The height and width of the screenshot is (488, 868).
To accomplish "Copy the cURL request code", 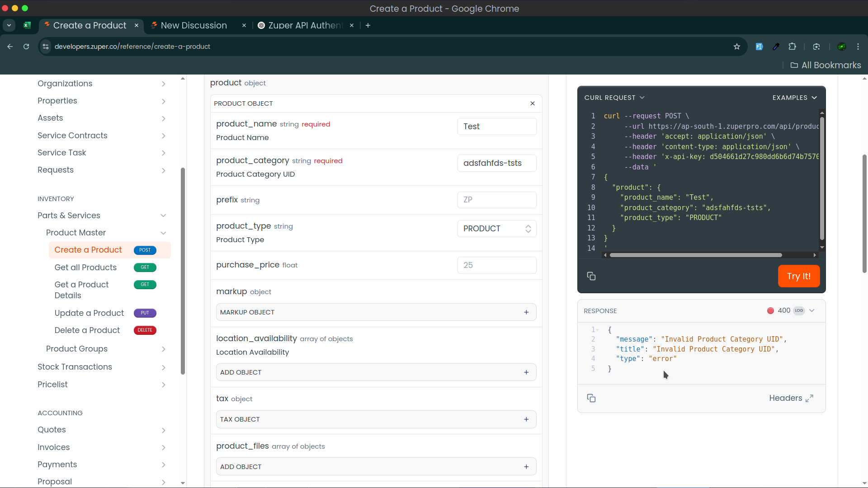I will point(591,276).
